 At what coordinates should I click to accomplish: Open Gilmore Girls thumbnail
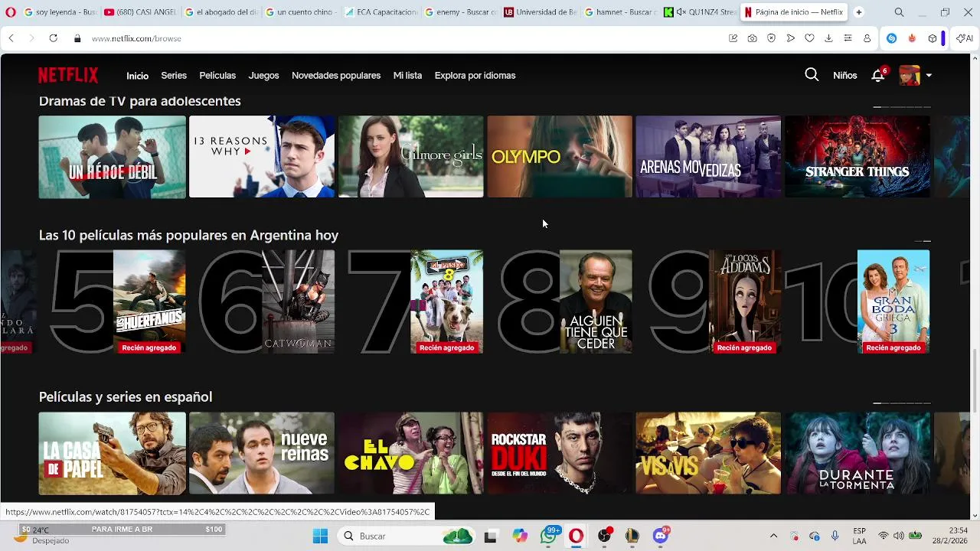click(x=411, y=157)
